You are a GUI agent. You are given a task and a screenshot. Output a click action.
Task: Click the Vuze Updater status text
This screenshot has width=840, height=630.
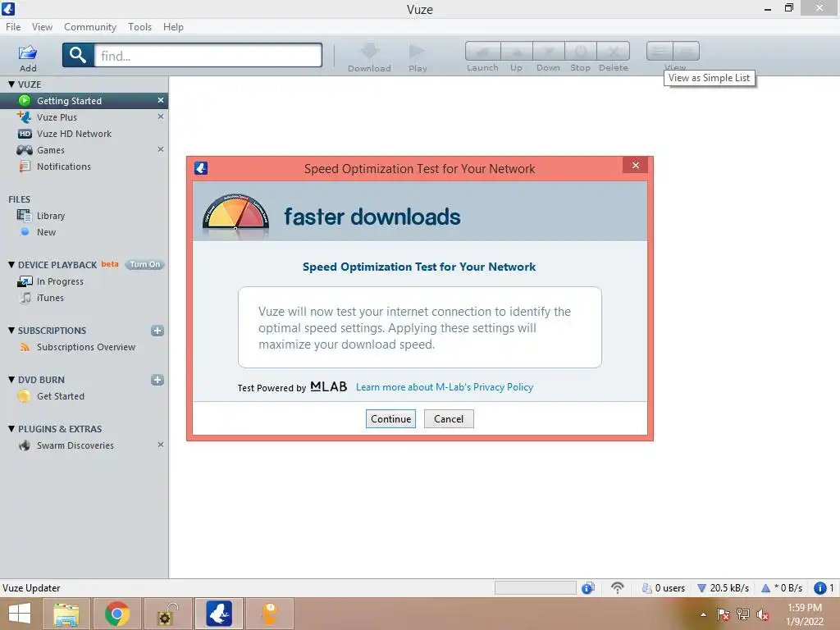[32, 588]
